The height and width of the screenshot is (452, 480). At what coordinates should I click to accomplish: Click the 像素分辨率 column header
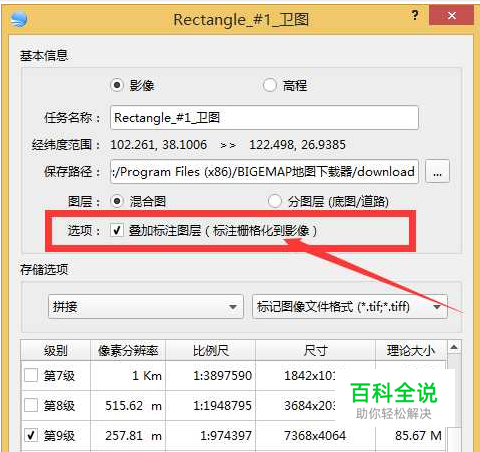pyautogui.click(x=128, y=351)
